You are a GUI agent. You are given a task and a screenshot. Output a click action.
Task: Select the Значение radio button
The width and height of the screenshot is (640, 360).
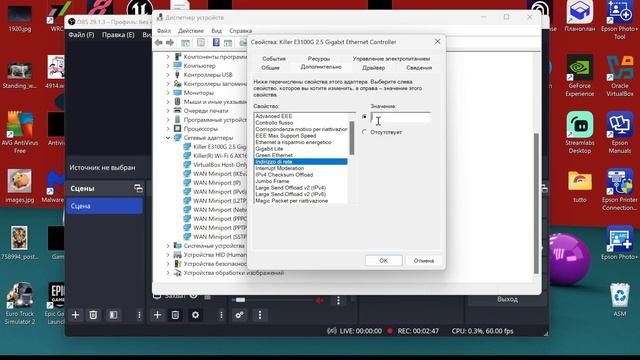point(364,117)
